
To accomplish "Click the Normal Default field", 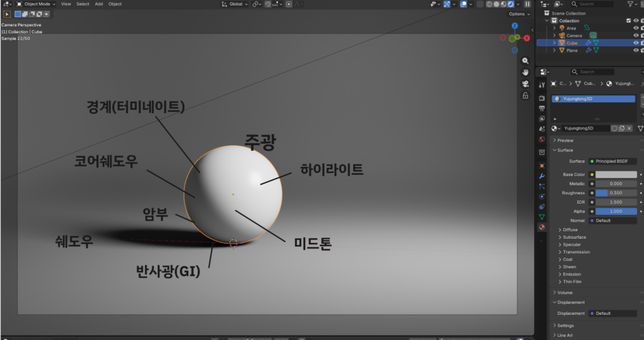I will point(613,221).
